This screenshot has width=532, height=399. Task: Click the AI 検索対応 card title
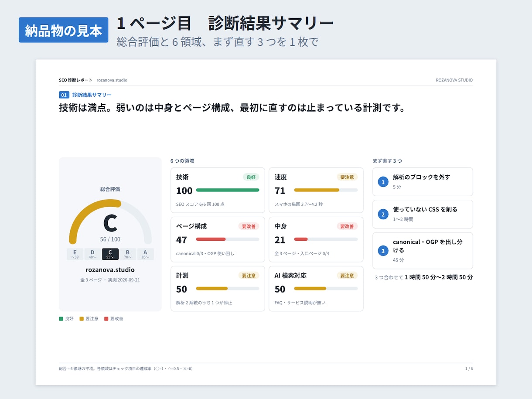[x=290, y=276]
